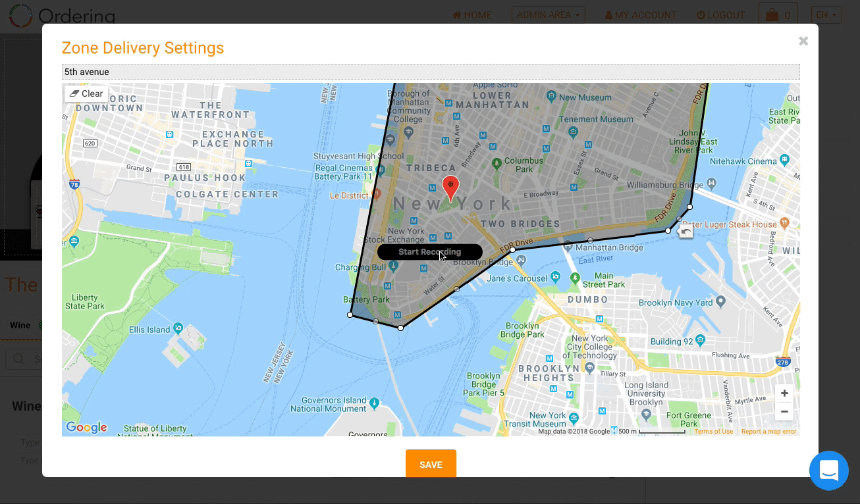Click LOGOUT in the header
Viewport: 860px width, 504px height.
point(720,14)
